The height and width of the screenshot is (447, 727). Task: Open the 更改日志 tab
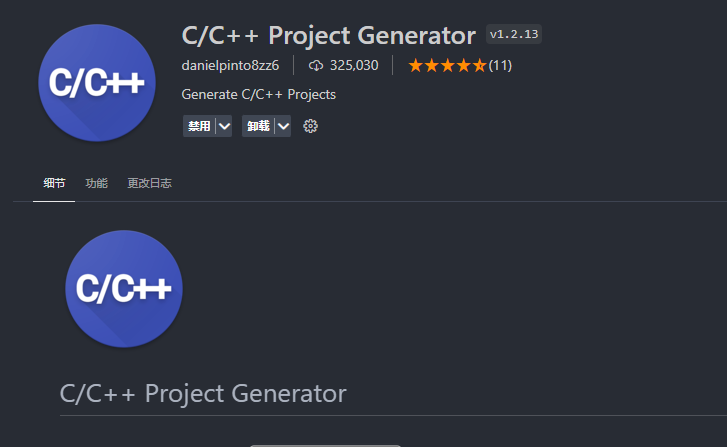[149, 183]
